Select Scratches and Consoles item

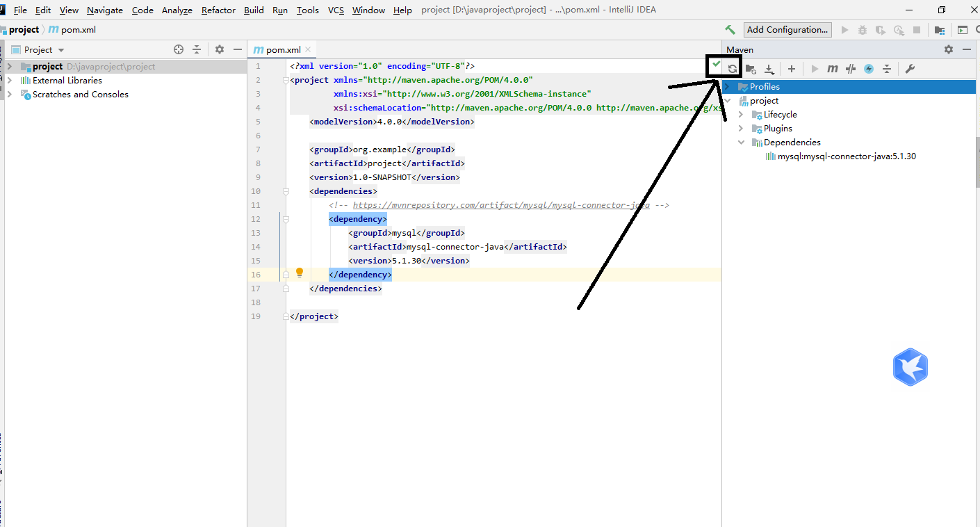tap(81, 95)
